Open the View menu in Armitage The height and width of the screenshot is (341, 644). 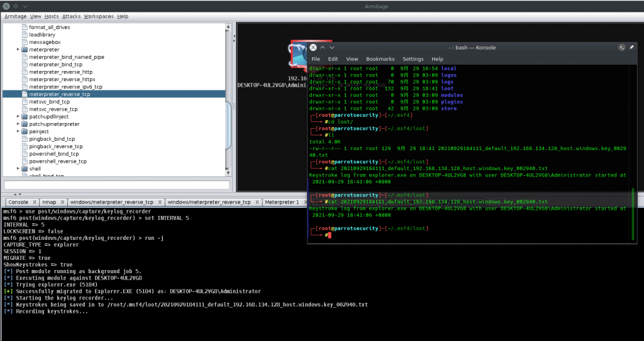[36, 16]
